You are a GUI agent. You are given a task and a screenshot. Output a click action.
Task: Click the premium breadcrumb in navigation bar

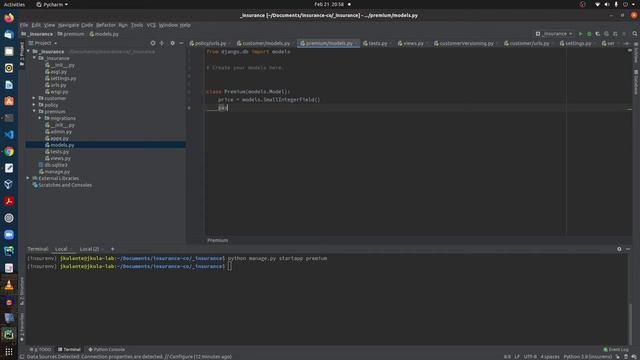click(x=71, y=34)
